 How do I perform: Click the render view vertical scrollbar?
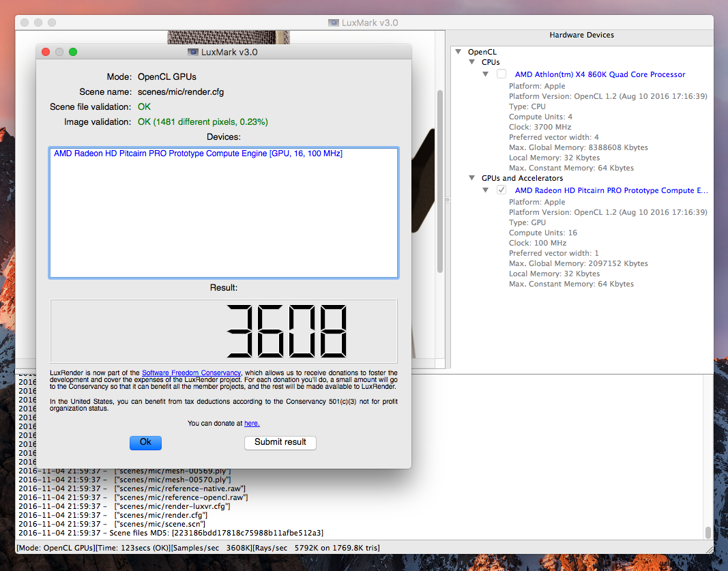(x=439, y=181)
